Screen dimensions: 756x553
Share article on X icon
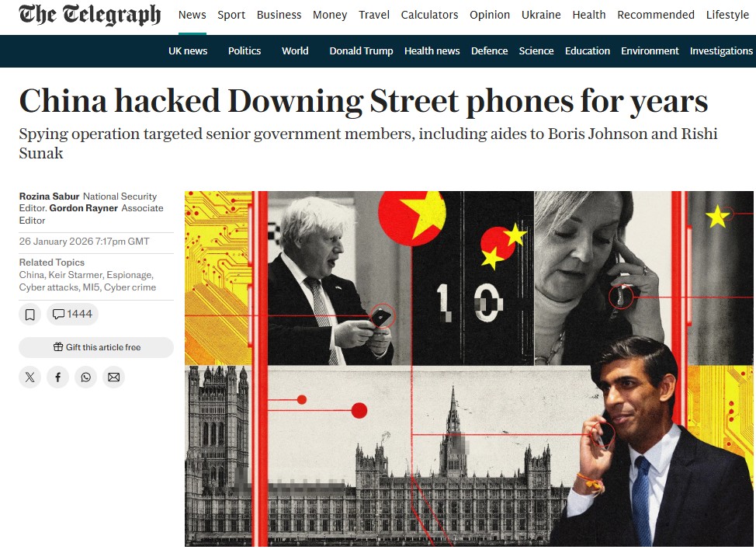click(x=30, y=377)
